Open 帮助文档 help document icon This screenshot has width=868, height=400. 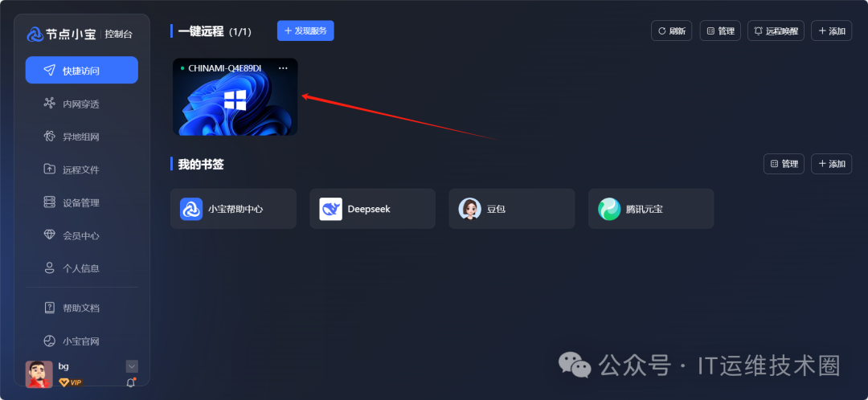50,308
